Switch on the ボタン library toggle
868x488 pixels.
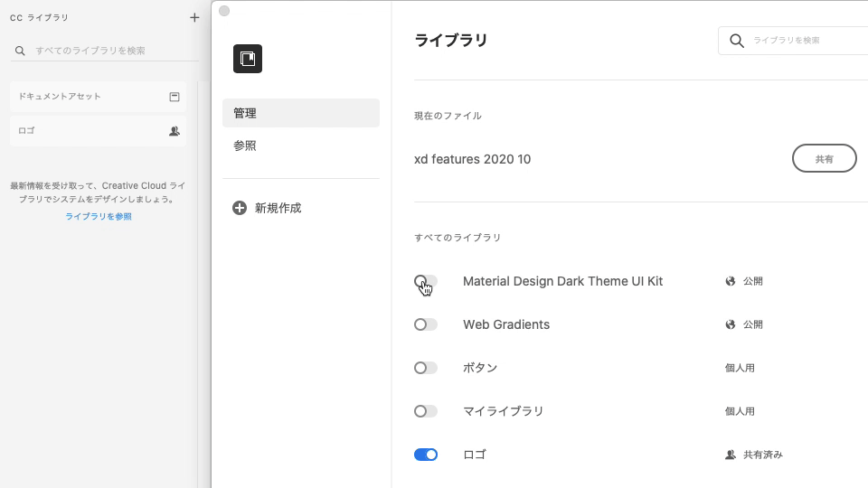[426, 368]
